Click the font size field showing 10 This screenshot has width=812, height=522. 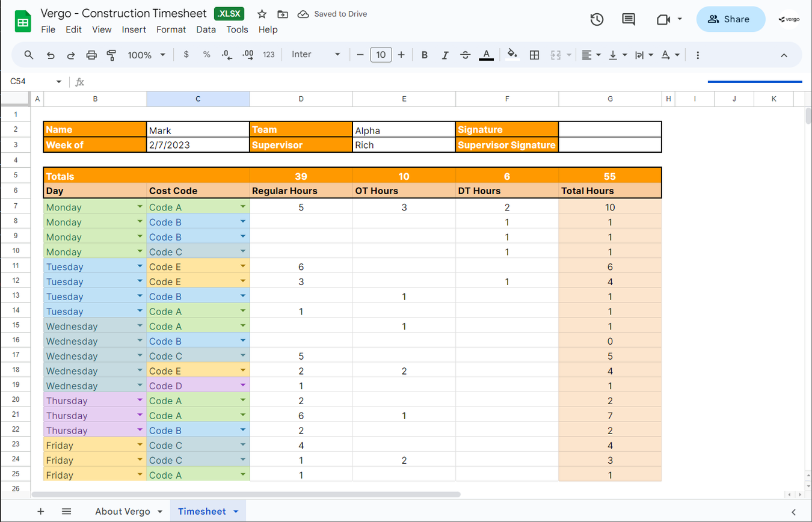pos(381,55)
